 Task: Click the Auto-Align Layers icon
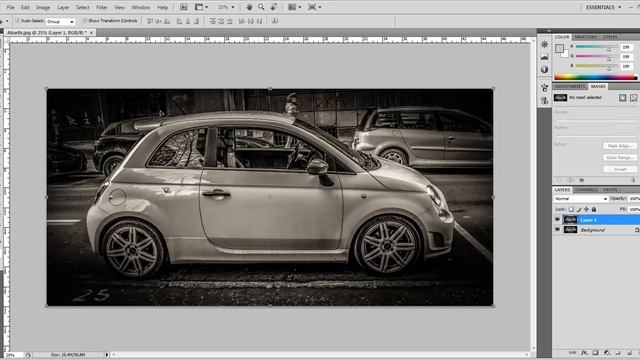click(275, 21)
